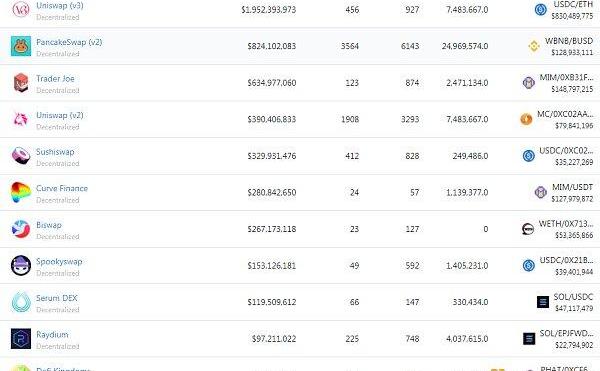Select the SOL/USDC trading pair

[573, 297]
